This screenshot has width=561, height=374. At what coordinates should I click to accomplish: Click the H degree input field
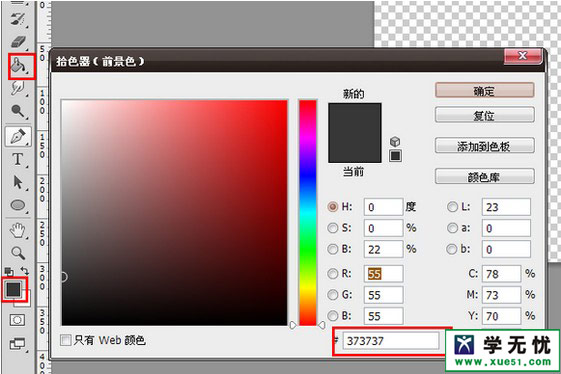pos(384,207)
